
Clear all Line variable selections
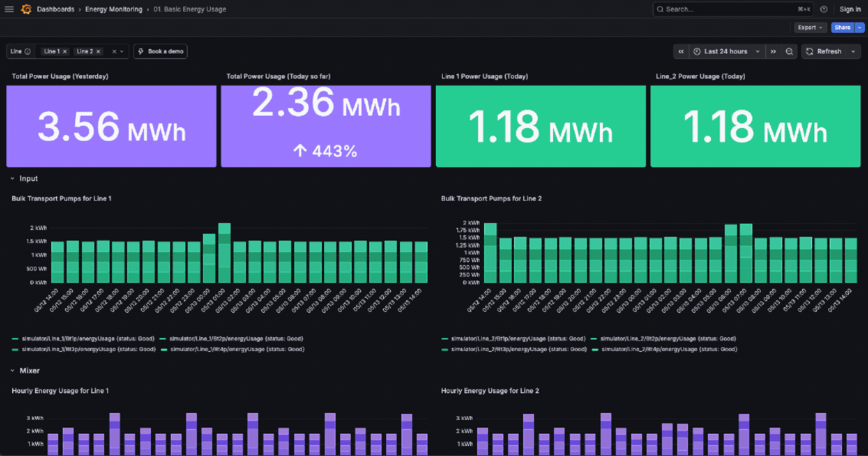click(114, 51)
